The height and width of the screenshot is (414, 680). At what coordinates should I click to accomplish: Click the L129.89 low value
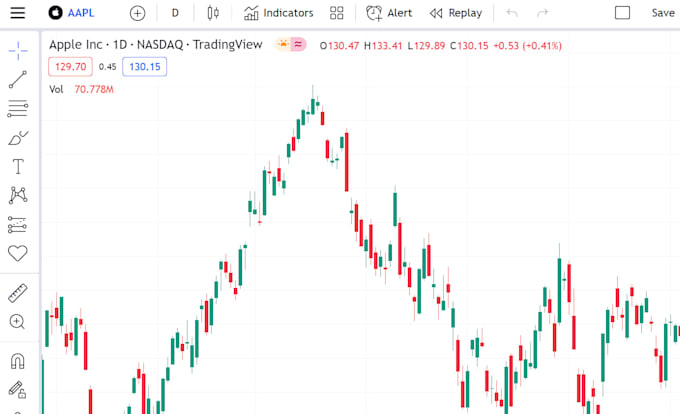(x=426, y=46)
